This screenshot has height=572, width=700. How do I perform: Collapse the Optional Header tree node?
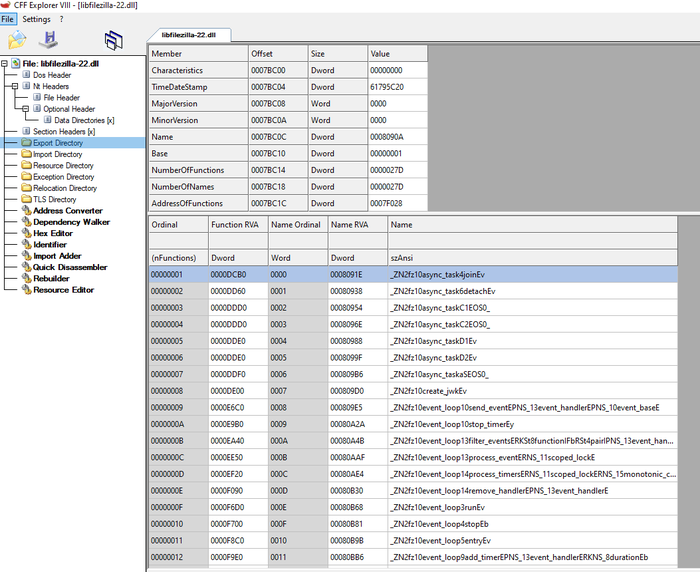click(25, 109)
